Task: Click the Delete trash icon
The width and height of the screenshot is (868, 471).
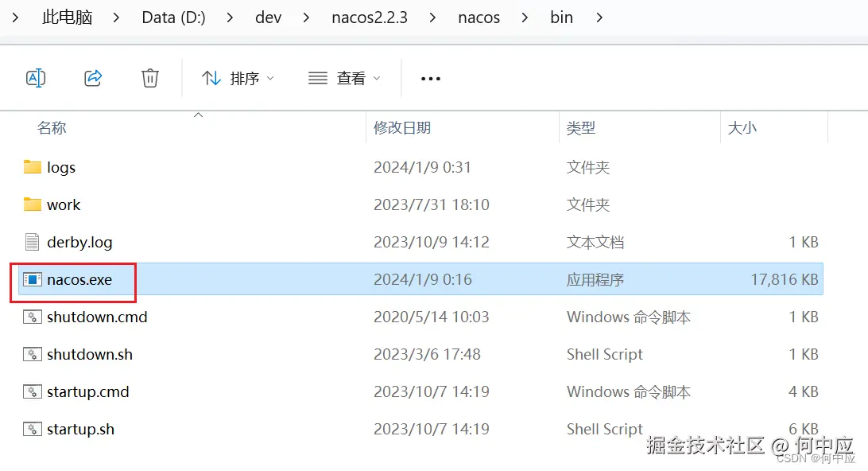Action: (150, 77)
